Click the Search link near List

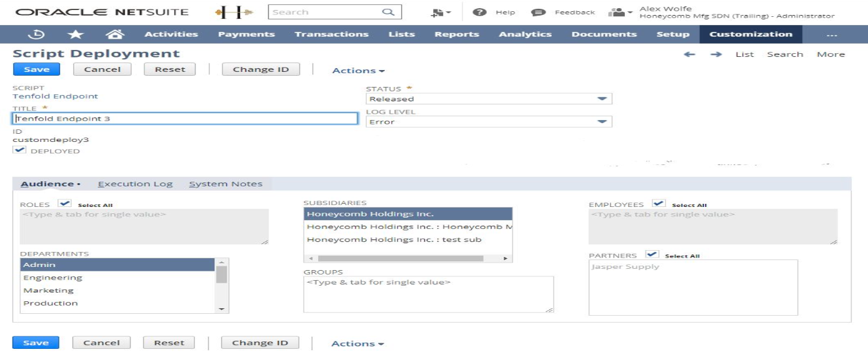point(785,54)
